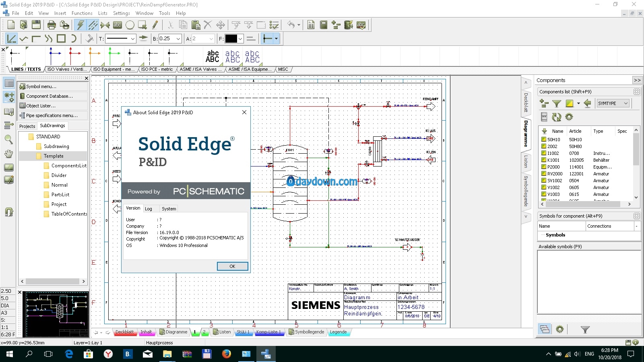Image resolution: width=644 pixels, height=362 pixels.
Task: Open the Tools menu
Action: click(x=165, y=13)
